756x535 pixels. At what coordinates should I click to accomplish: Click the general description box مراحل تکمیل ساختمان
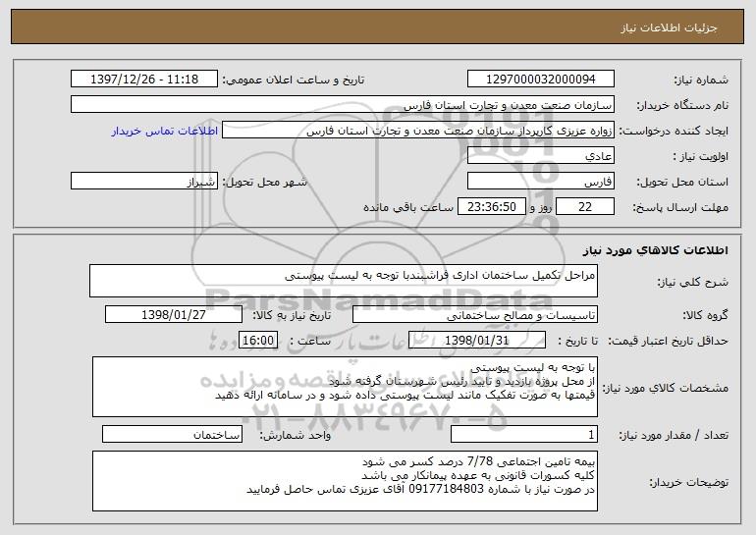tap(344, 281)
